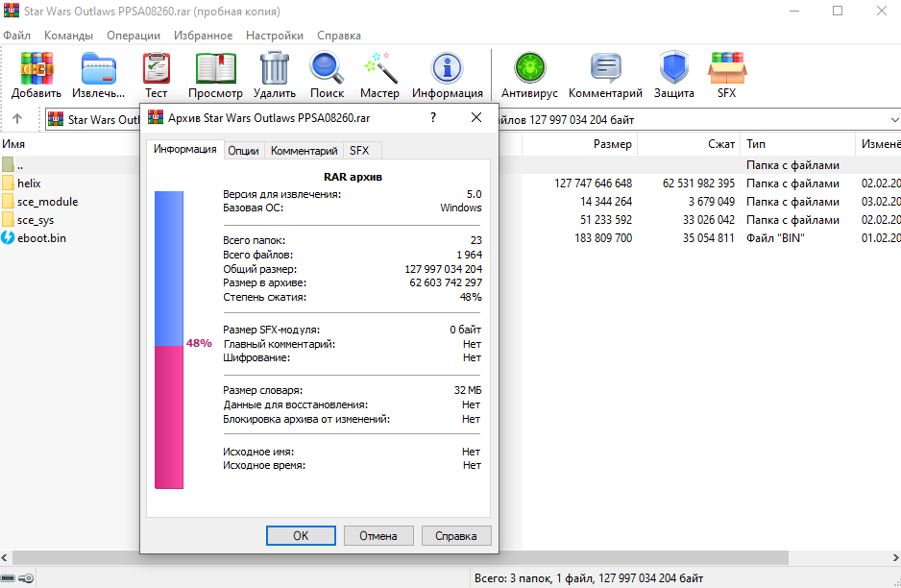901x588 pixels.
Task: Open the Избранное menu
Action: [203, 36]
